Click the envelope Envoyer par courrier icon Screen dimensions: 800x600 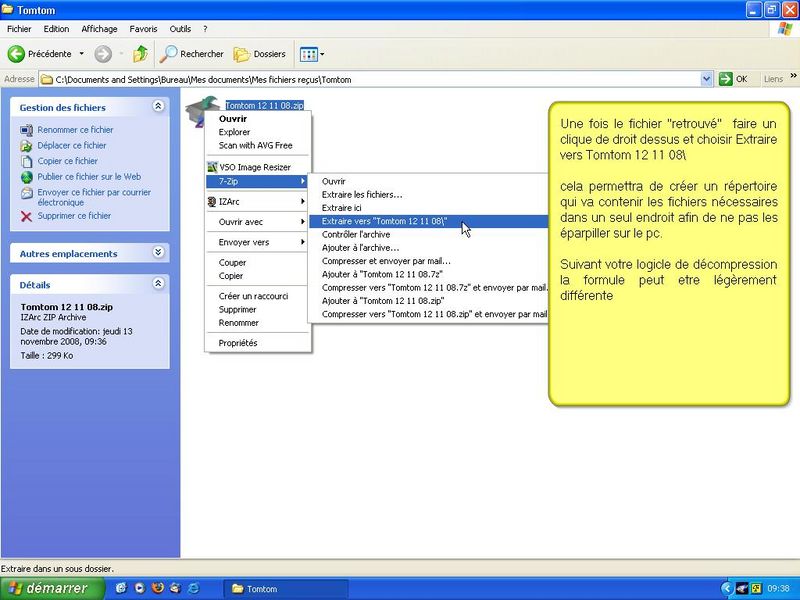point(27,193)
